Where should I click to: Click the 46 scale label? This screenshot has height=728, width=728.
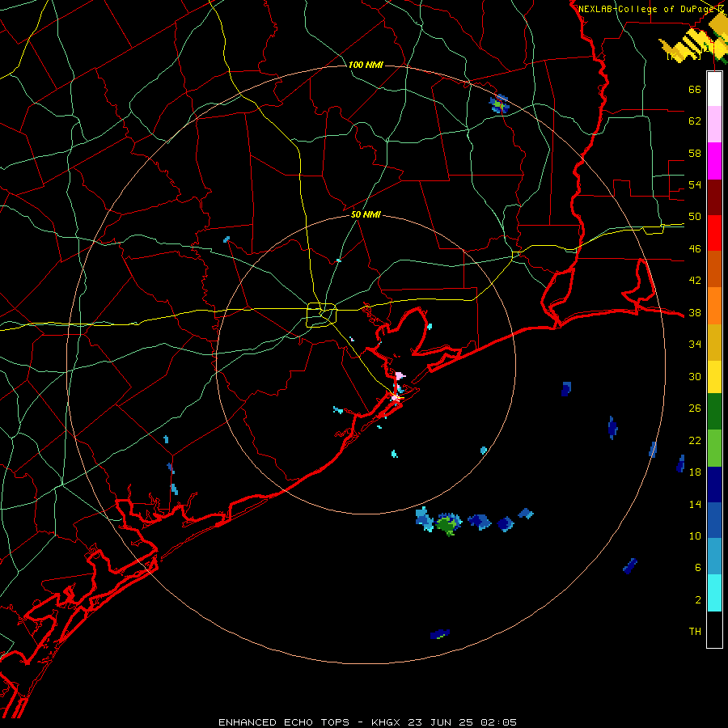[695, 248]
